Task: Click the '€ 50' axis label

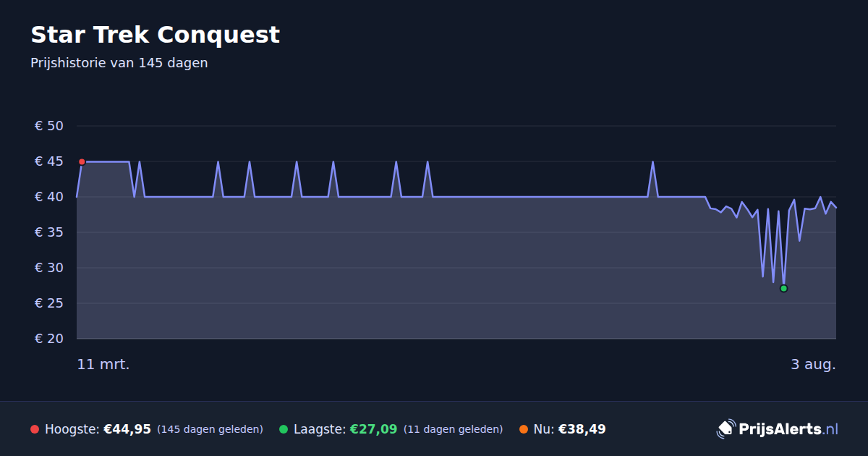Action: (49, 126)
